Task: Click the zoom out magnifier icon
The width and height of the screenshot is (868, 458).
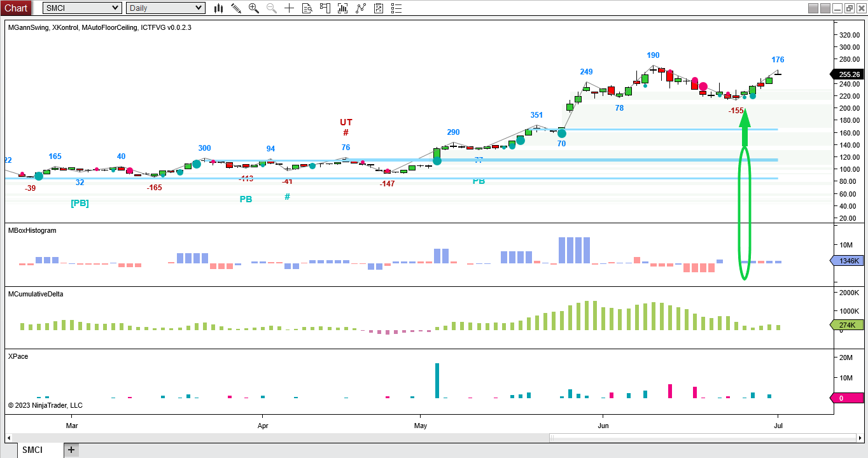Action: pyautogui.click(x=272, y=8)
